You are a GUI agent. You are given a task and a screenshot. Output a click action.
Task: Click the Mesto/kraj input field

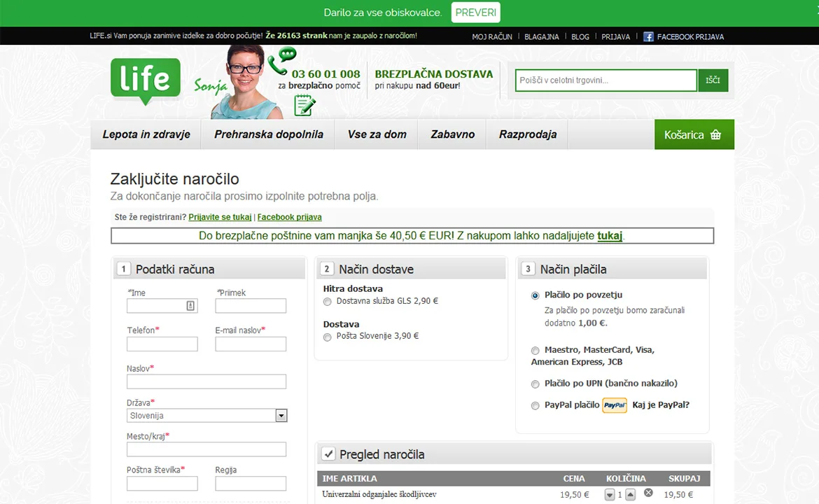(206, 449)
